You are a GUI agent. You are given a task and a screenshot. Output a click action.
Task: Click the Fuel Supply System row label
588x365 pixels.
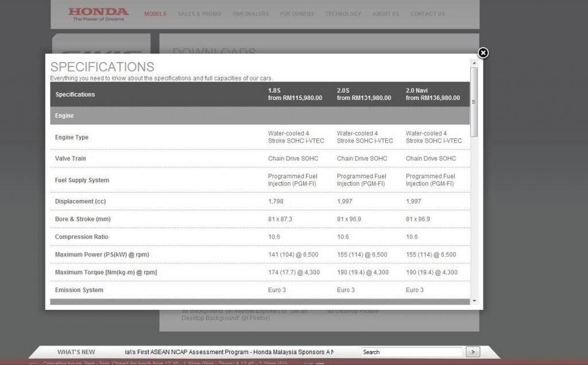[x=82, y=180]
